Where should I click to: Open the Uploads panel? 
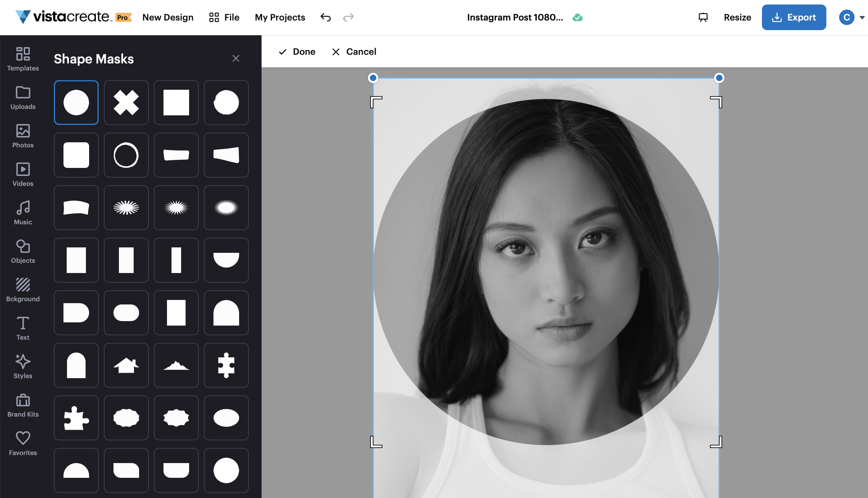[22, 98]
